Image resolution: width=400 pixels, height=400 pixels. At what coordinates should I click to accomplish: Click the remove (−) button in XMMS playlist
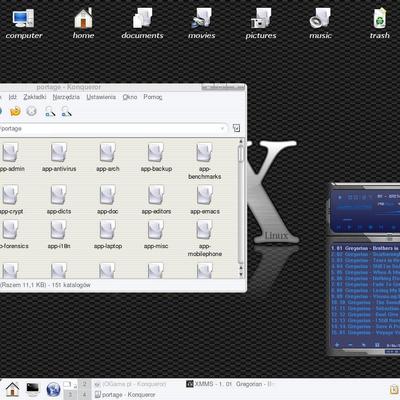(350, 345)
